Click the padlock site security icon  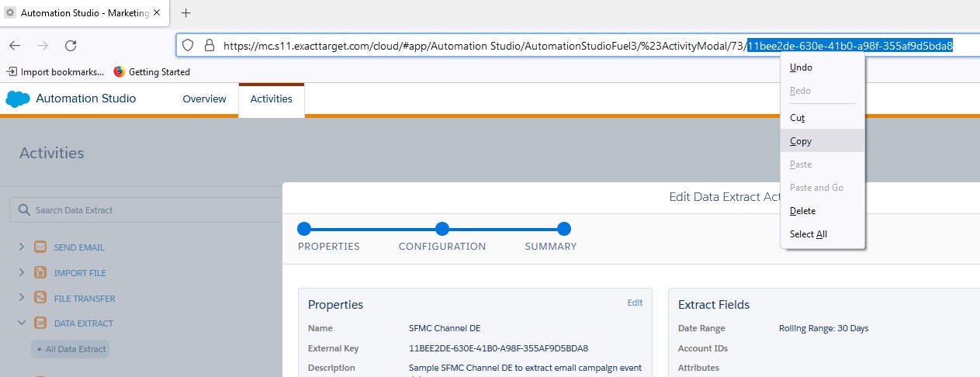(x=209, y=46)
